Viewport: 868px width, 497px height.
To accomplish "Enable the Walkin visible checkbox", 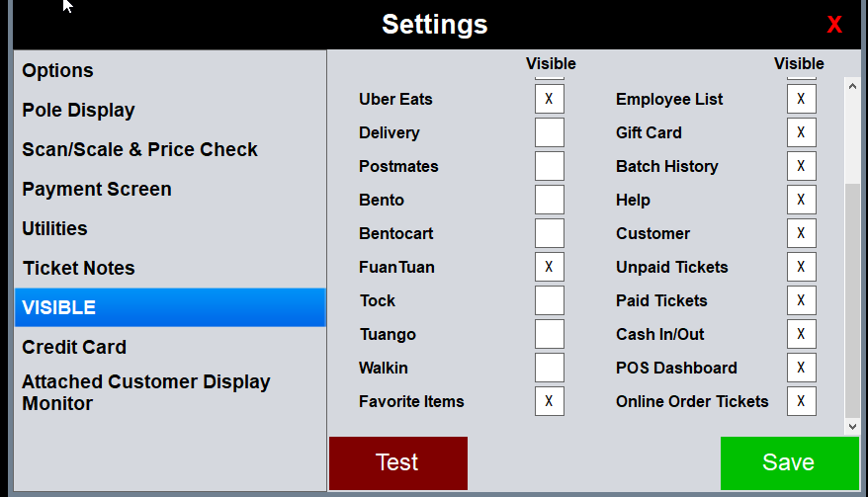I will coord(550,368).
